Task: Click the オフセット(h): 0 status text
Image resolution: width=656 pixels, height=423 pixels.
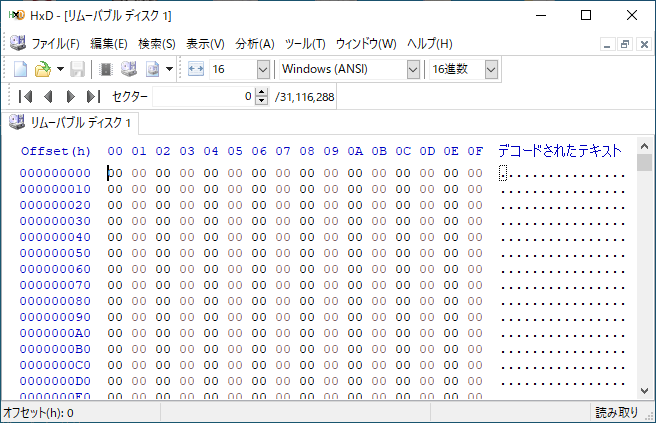Action: (38, 413)
